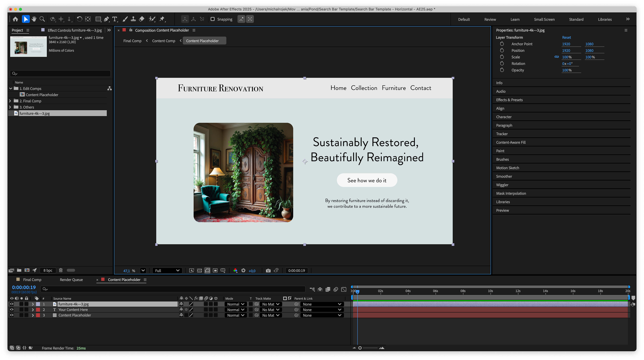644x360 pixels.
Task: Hide the furniture-4k---3.jpg layer eye
Action: pyautogui.click(x=12, y=304)
